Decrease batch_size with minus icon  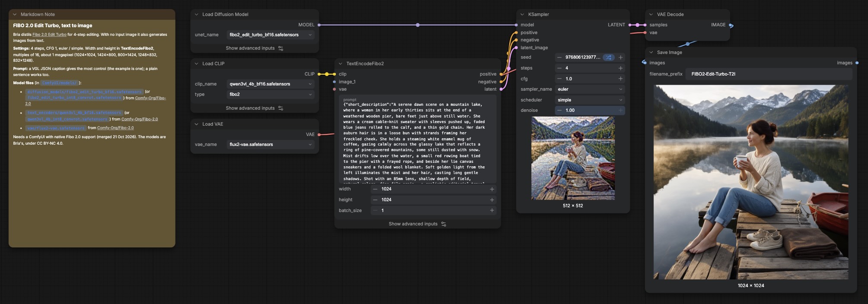click(375, 210)
